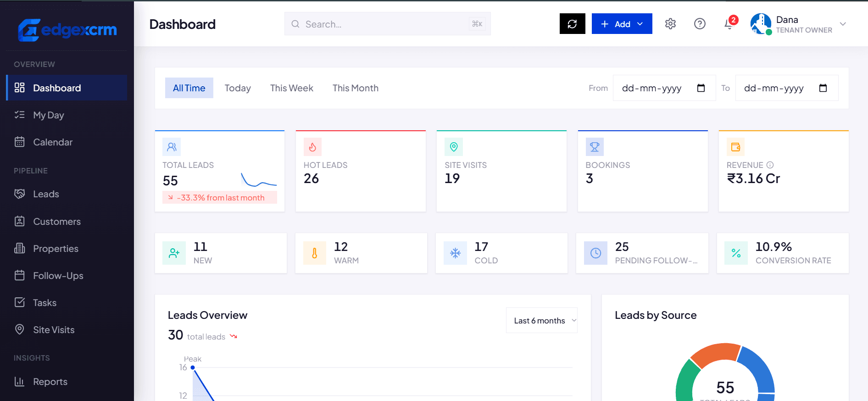The height and width of the screenshot is (401, 868).
Task: Click the edgexcrm logo
Action: (67, 30)
